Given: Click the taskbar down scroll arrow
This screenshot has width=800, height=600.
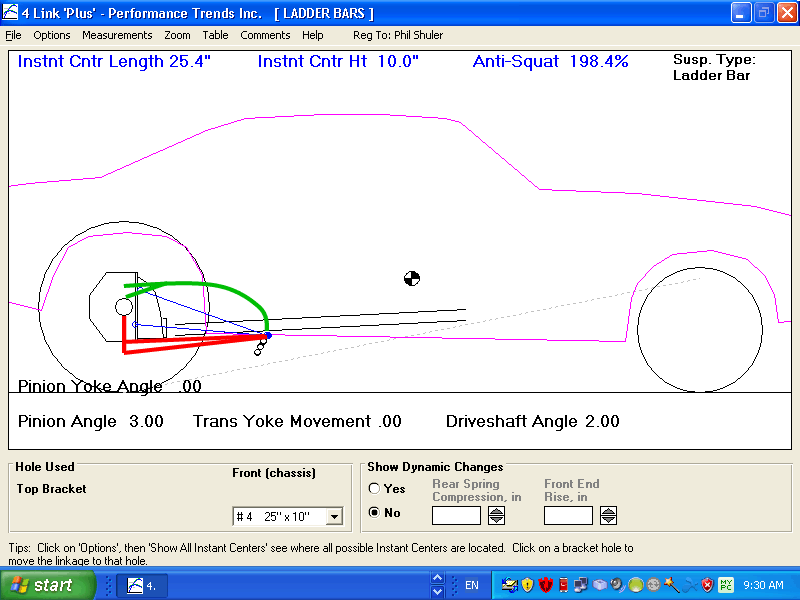Looking at the screenshot, I should point(437,592).
